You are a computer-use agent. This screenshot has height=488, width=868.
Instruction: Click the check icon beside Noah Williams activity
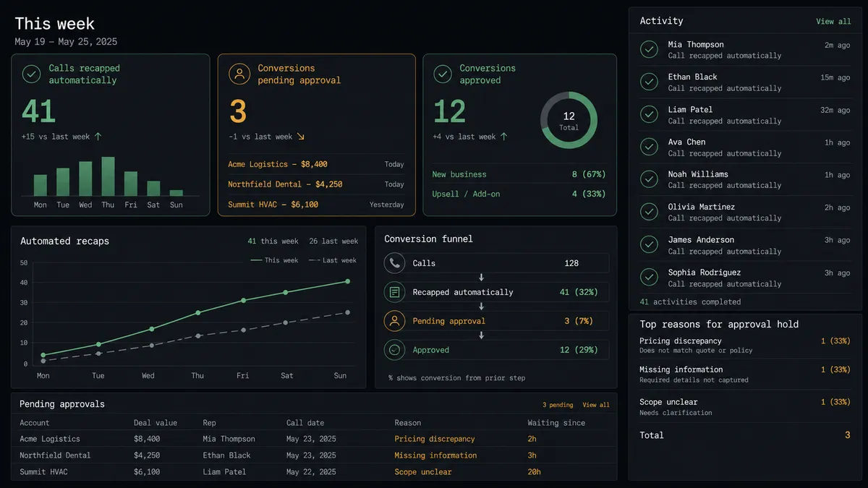click(649, 179)
